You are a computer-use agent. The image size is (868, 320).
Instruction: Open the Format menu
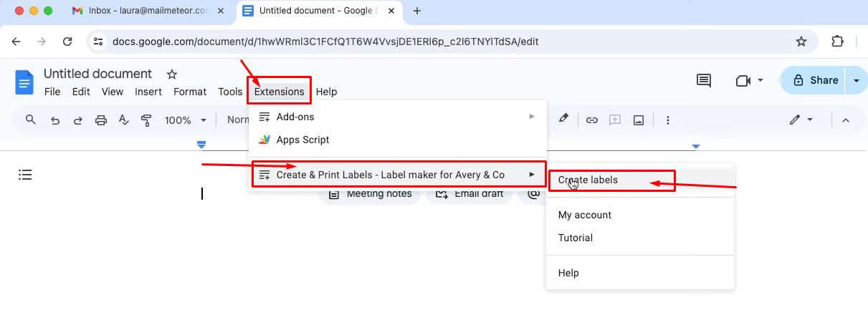(x=190, y=92)
